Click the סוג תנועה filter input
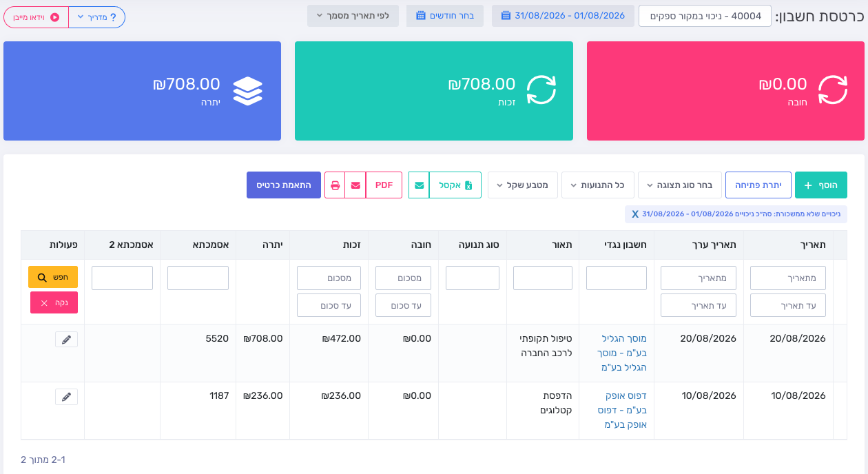The width and height of the screenshot is (868, 474). (473, 278)
